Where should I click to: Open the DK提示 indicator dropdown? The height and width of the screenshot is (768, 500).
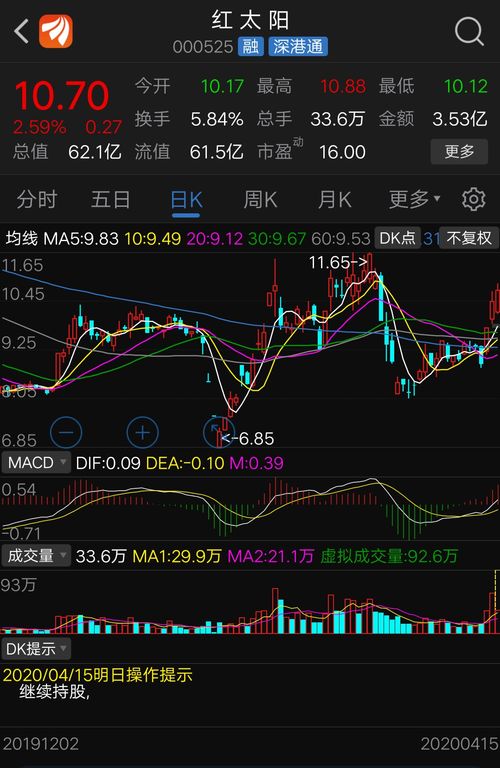[x=36, y=649]
